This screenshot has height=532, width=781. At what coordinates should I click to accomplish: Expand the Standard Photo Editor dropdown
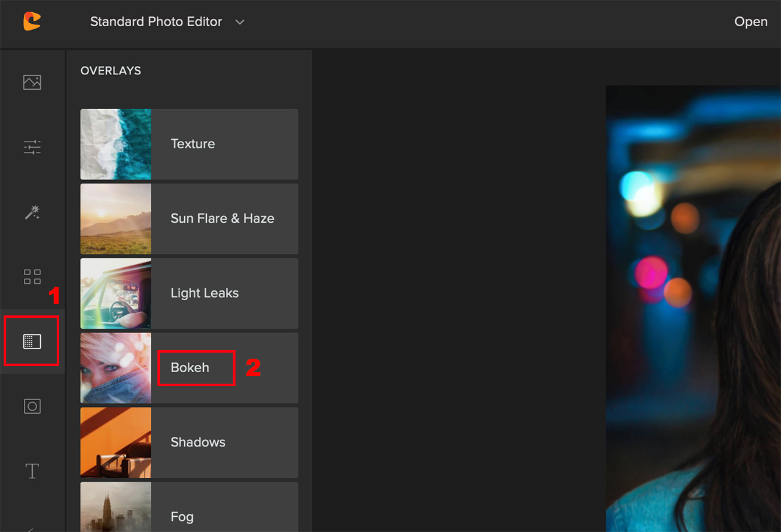pos(240,22)
